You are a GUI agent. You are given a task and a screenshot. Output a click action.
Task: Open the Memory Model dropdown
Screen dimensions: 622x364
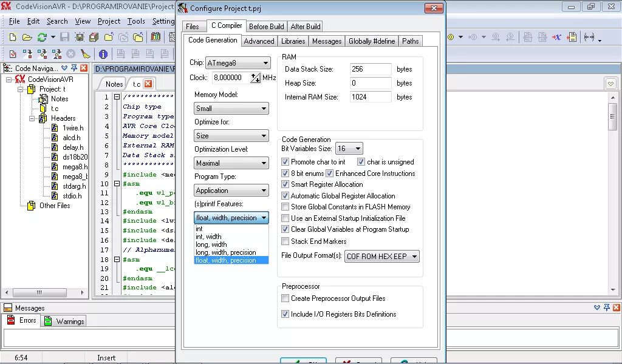[231, 109]
